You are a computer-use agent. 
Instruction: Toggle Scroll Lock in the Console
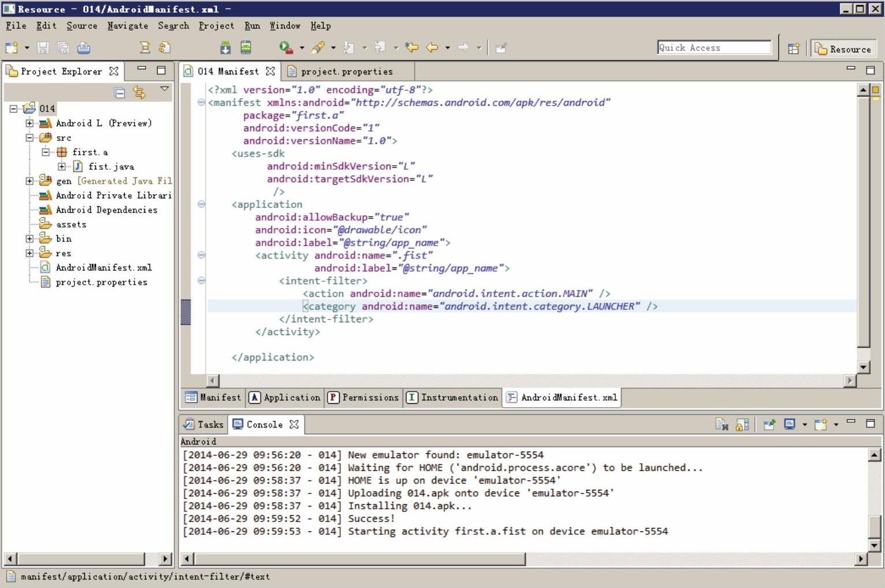(x=742, y=425)
